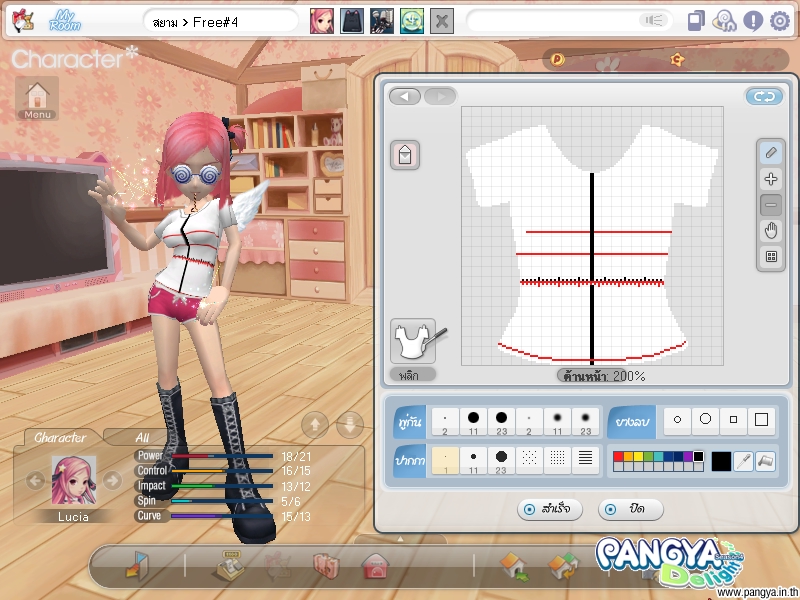800x600 pixels.
Task: Click the house with green arrow icon
Action: coord(514,566)
